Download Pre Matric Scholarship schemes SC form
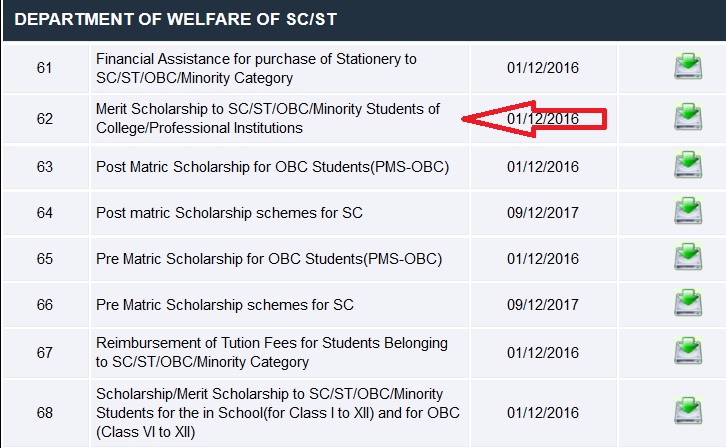The width and height of the screenshot is (726, 448). coord(687,304)
